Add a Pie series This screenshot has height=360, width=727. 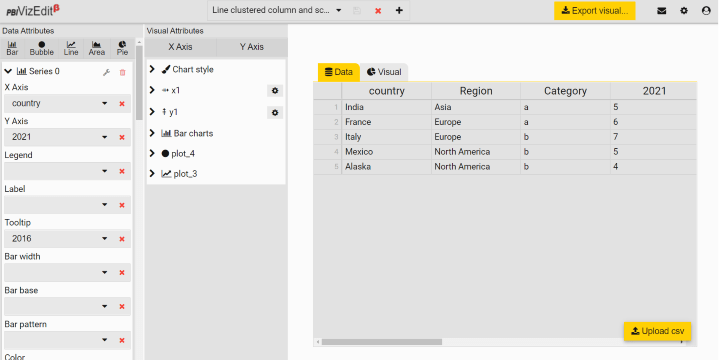pyautogui.click(x=122, y=48)
